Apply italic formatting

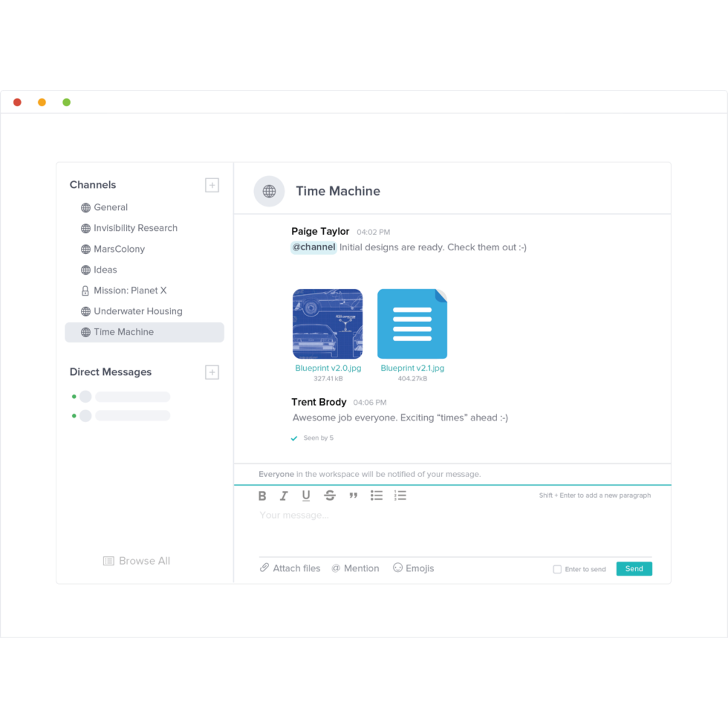point(283,495)
